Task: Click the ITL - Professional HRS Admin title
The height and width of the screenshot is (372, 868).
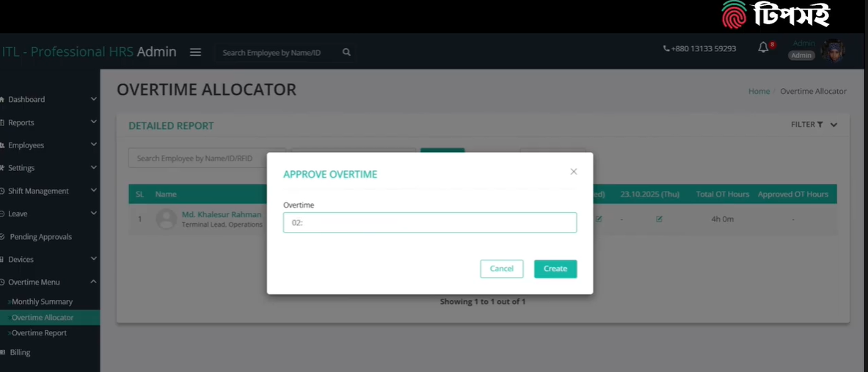Action: pos(89,52)
